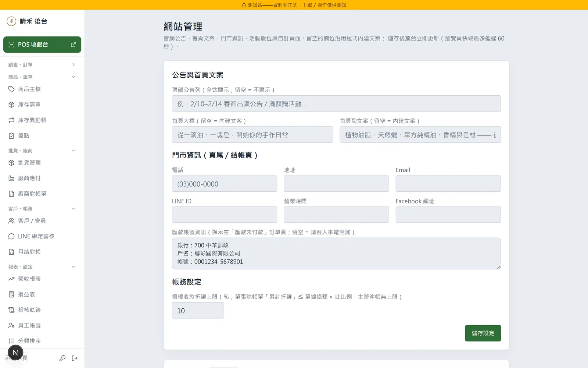The width and height of the screenshot is (588, 368).
Task: Collapse the 進貨・廠商 sidebar section
Action: [42, 151]
